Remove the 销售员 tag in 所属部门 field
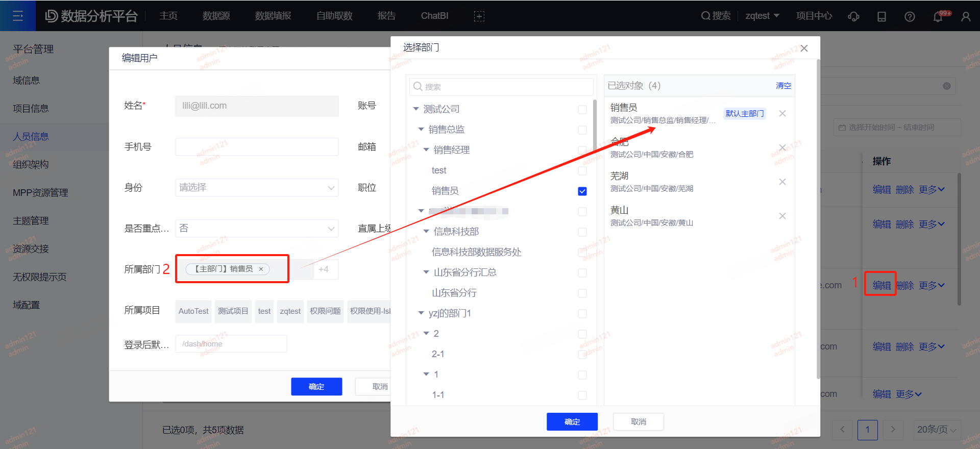The width and height of the screenshot is (980, 449). (x=261, y=269)
